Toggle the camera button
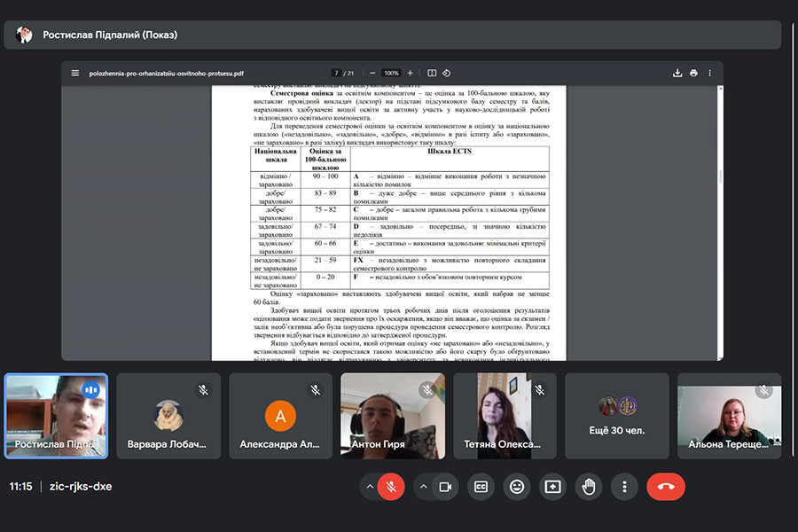Screen dimensions: 798x532 tap(445, 487)
